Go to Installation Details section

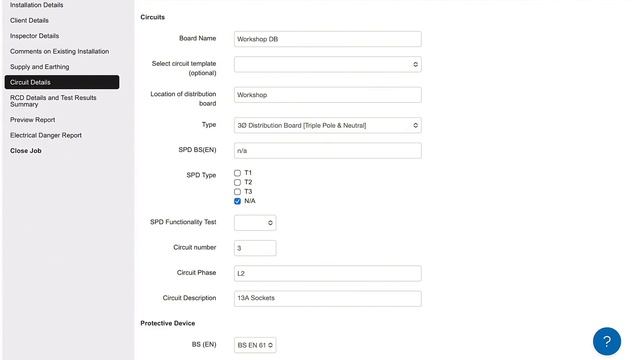[x=37, y=5]
